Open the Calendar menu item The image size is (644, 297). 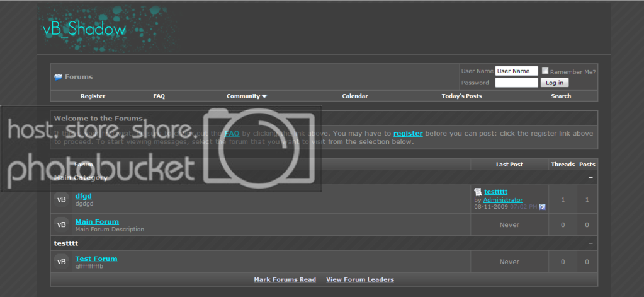tap(355, 96)
